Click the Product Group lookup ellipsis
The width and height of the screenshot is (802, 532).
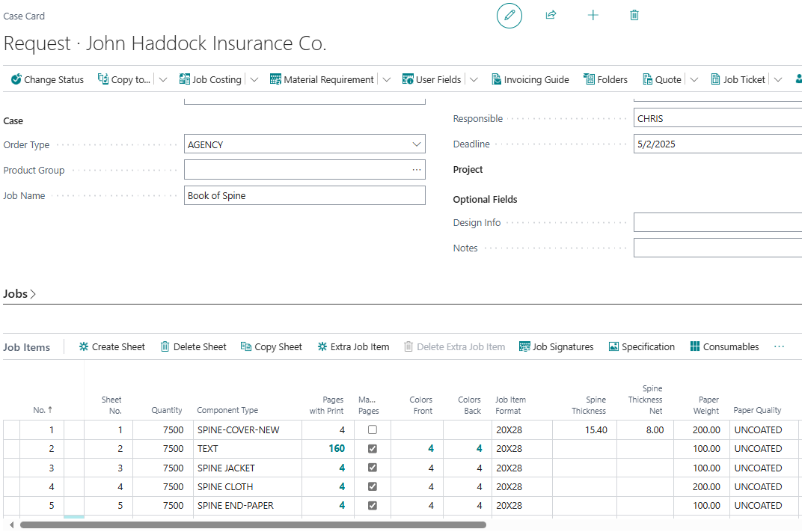coord(417,170)
